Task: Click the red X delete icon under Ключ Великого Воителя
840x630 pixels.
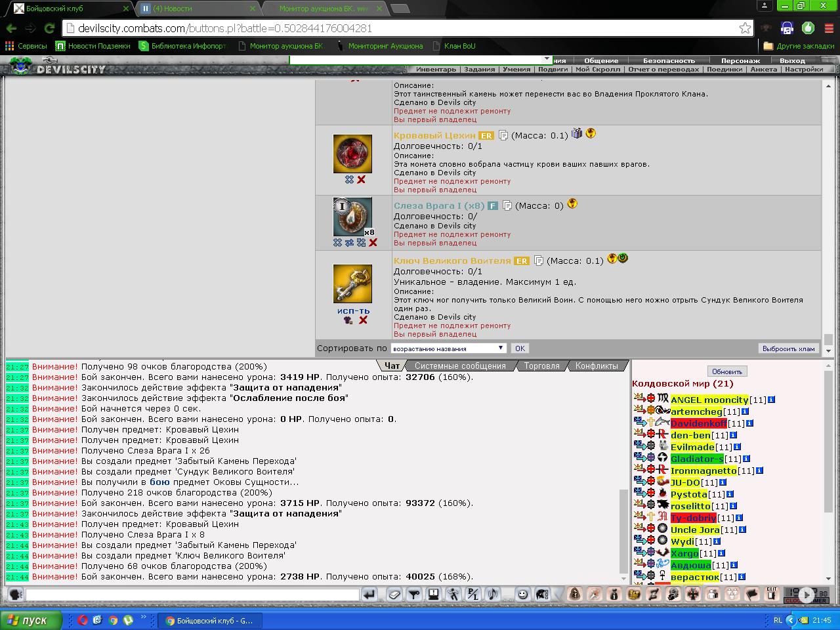Action: [x=363, y=320]
